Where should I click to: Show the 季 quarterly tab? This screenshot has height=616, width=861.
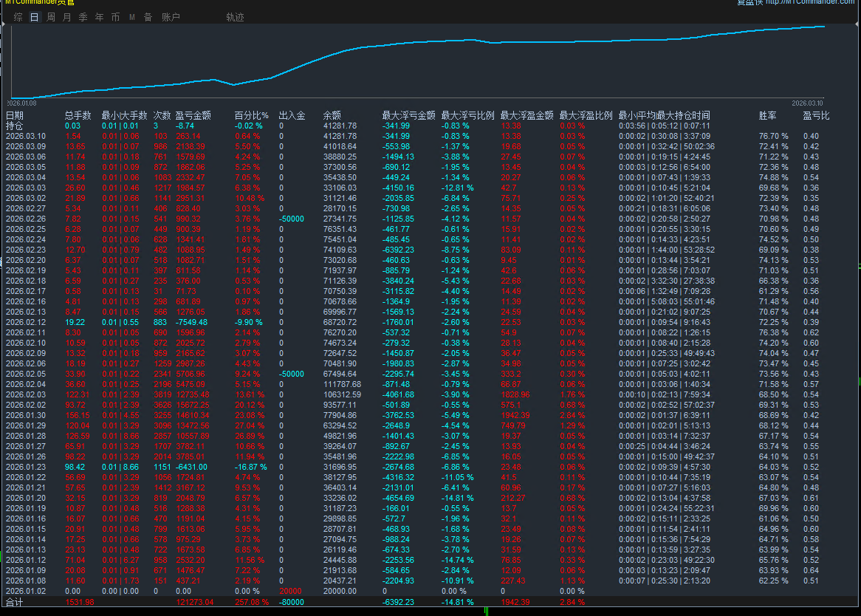83,17
